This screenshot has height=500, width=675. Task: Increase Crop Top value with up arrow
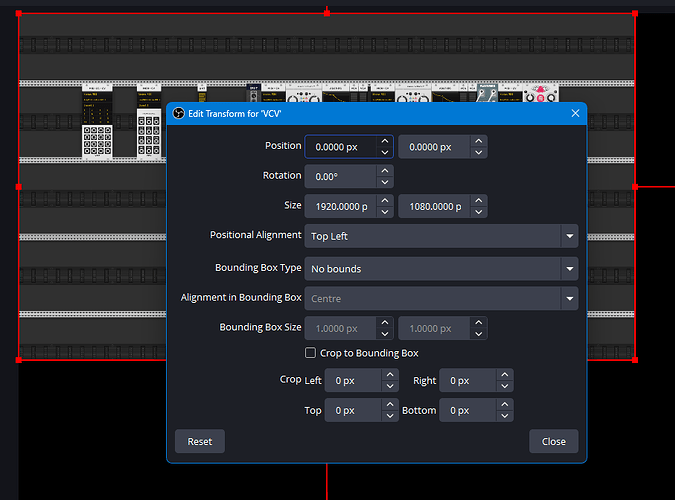pos(391,404)
